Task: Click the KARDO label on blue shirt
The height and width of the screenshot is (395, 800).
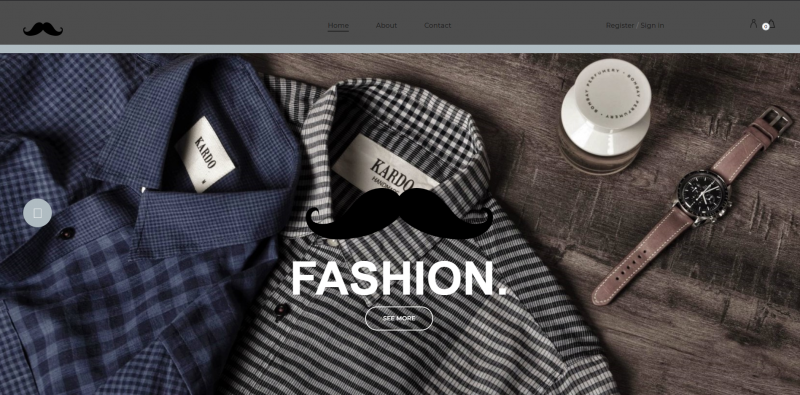Action: [205, 154]
